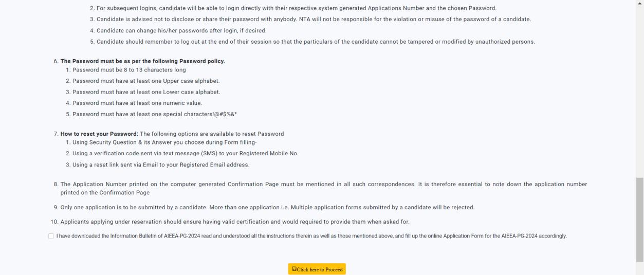The width and height of the screenshot is (644, 275).
Task: Click the declaration text beside the checkbox
Action: click(311, 236)
